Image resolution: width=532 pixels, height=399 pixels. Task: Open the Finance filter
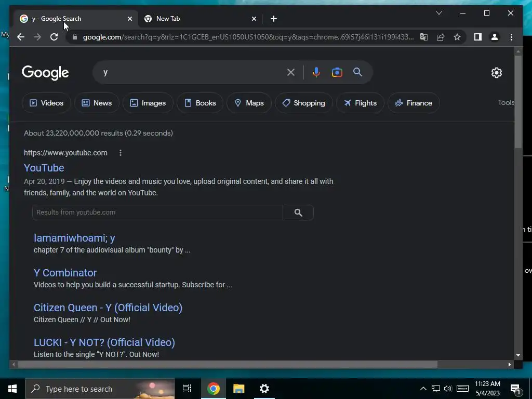click(x=414, y=103)
